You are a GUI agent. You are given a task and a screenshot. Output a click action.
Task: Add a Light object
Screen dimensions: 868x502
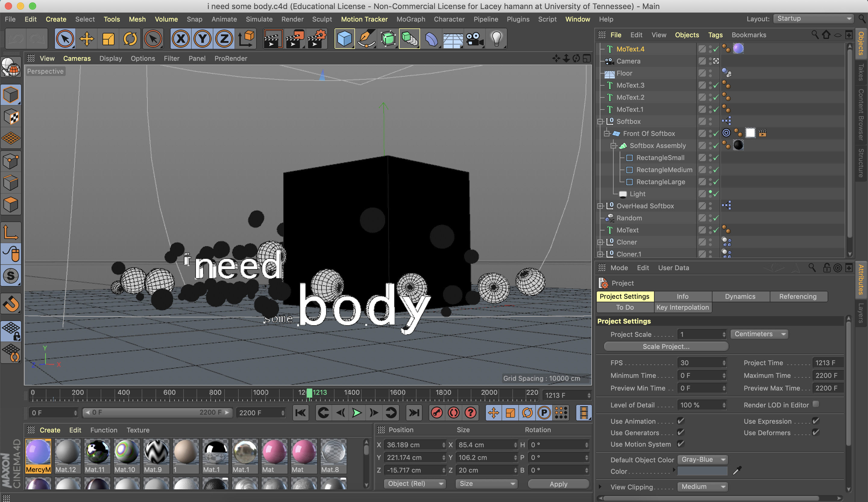[496, 39]
